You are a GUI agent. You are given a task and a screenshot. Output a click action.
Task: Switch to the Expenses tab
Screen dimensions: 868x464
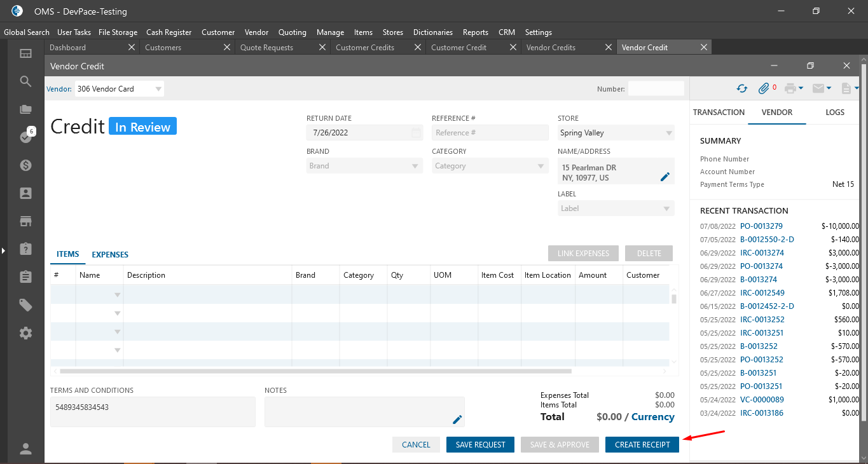110,255
